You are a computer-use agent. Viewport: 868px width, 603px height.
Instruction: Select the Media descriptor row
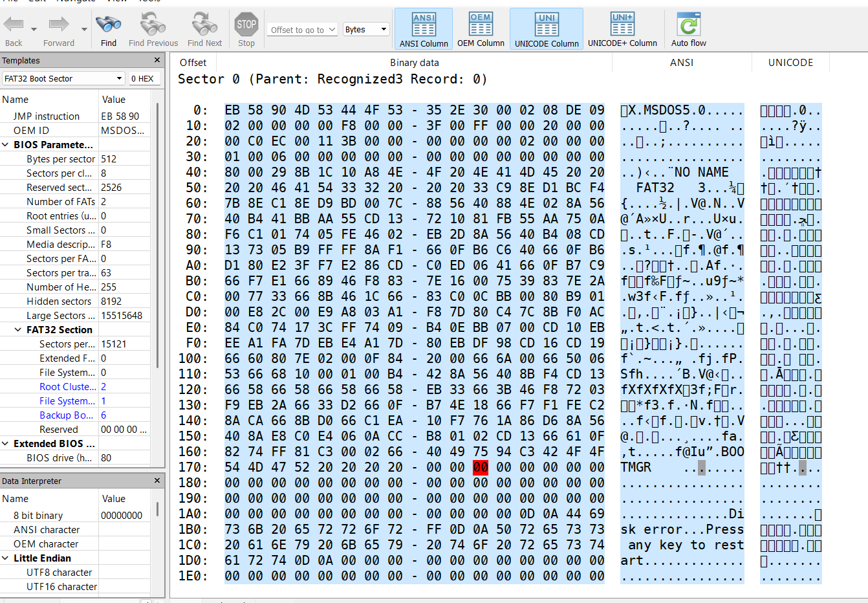click(75, 245)
